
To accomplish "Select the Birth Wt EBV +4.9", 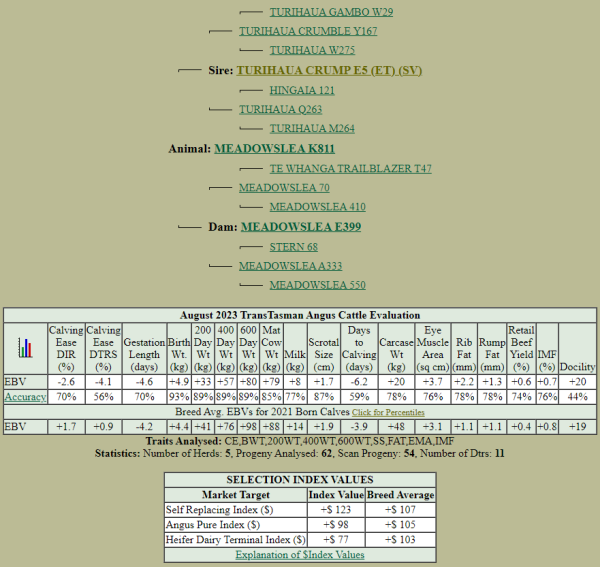I will click(179, 382).
